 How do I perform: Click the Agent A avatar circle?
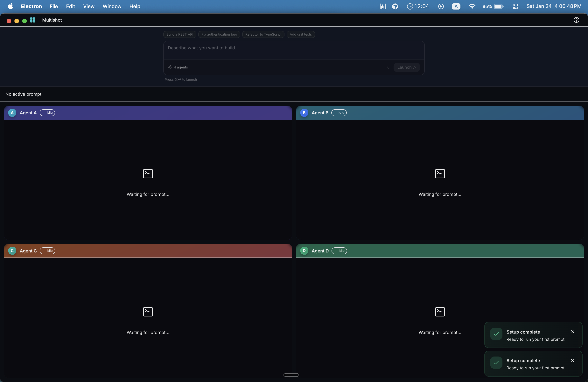[x=12, y=113]
